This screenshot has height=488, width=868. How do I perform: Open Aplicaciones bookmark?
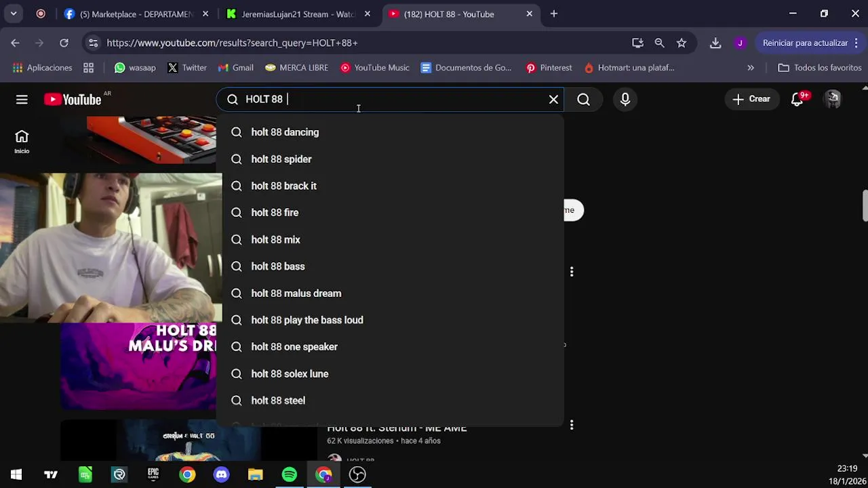42,68
